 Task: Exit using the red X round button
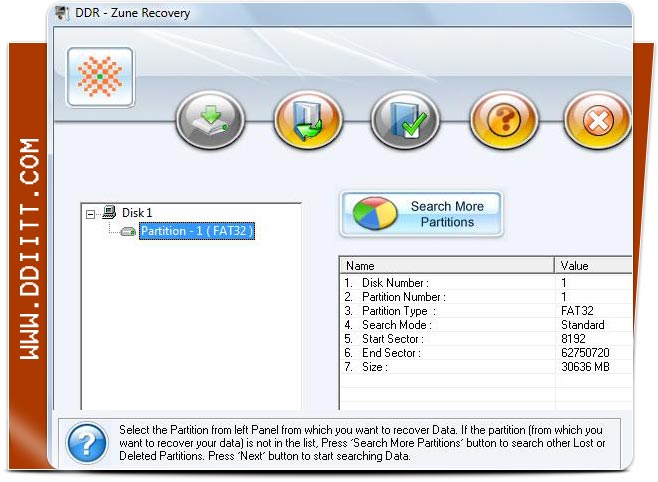point(598,122)
